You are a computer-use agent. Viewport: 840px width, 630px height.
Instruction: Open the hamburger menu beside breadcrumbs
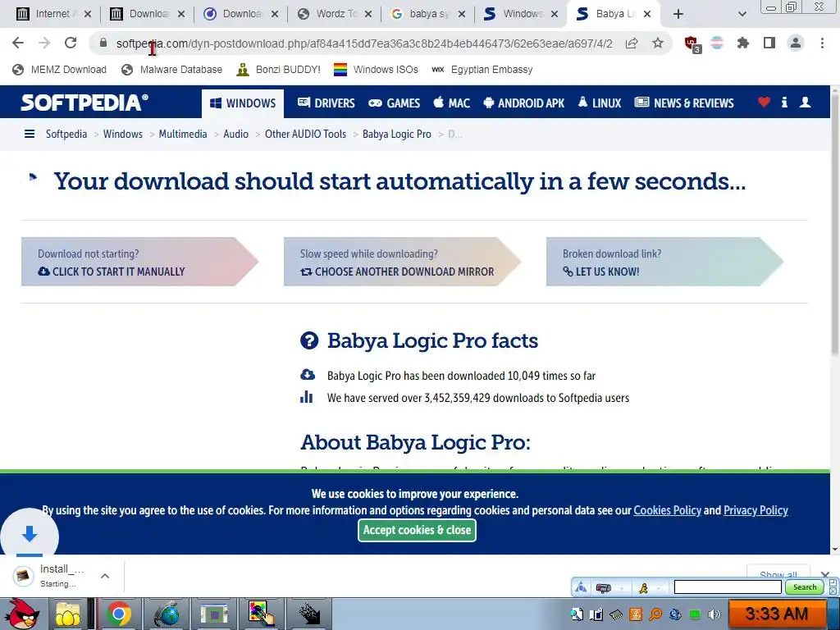click(x=30, y=134)
